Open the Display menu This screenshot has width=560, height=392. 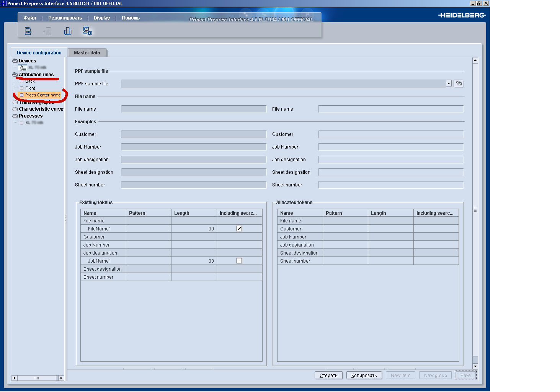coord(102,18)
